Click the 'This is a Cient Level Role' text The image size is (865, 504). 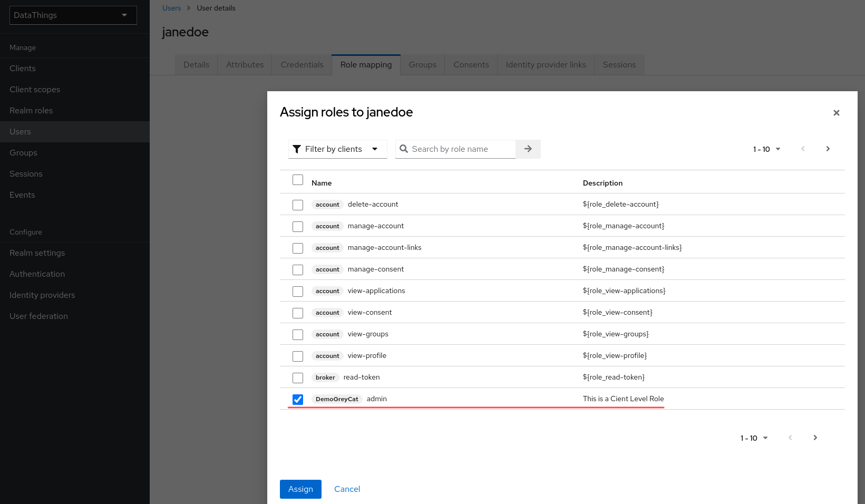pos(623,399)
